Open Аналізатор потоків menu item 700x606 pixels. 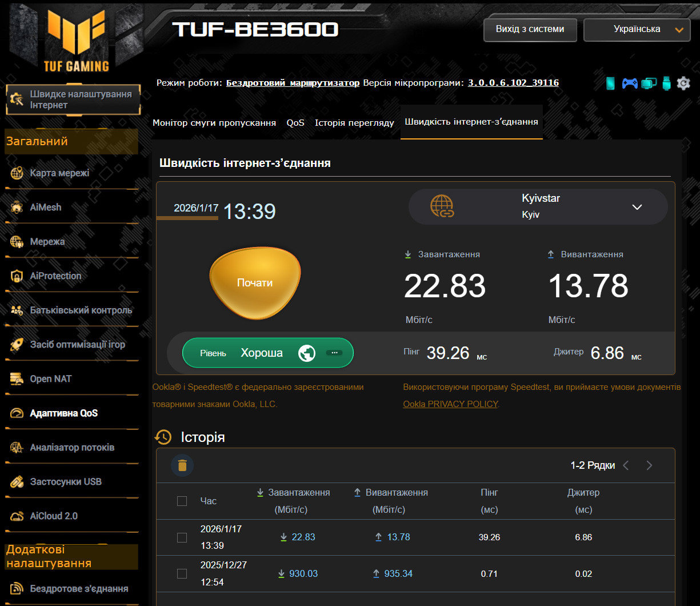72,447
